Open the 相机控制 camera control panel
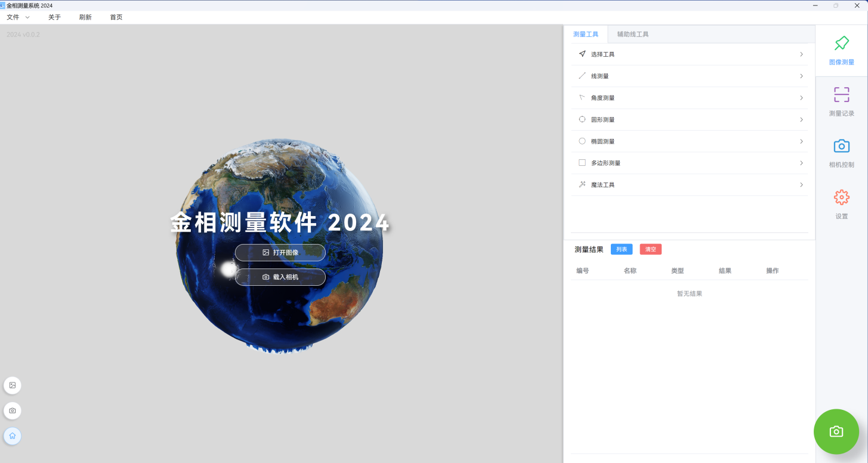The image size is (868, 463). 841,153
